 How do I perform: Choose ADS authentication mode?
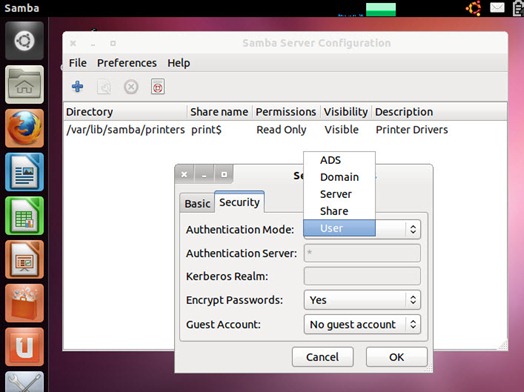pos(339,160)
